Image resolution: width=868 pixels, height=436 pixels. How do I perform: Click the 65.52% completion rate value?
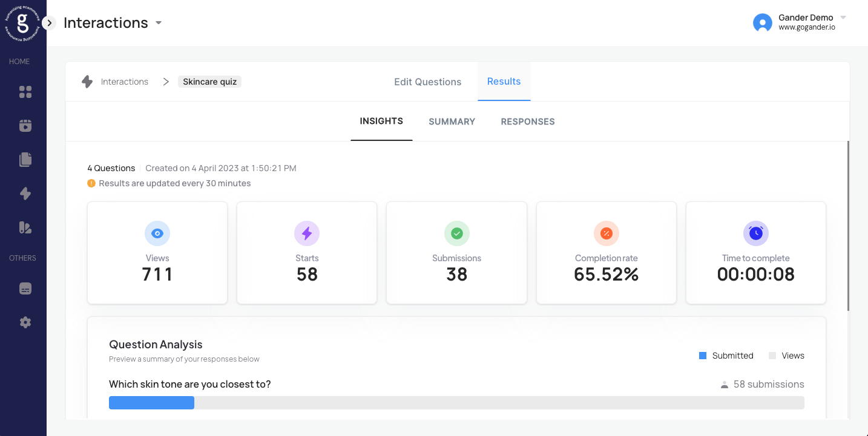[x=607, y=275]
